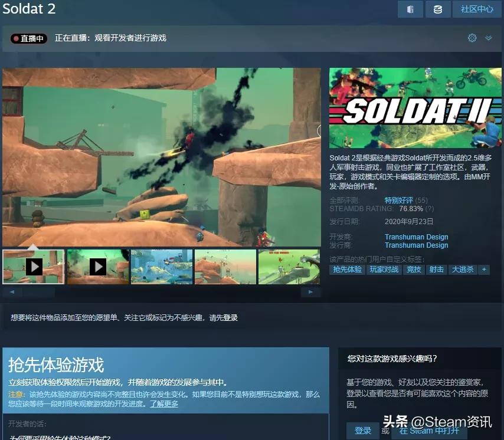Play the second video thumbnail
The height and width of the screenshot is (440, 504).
point(98,267)
